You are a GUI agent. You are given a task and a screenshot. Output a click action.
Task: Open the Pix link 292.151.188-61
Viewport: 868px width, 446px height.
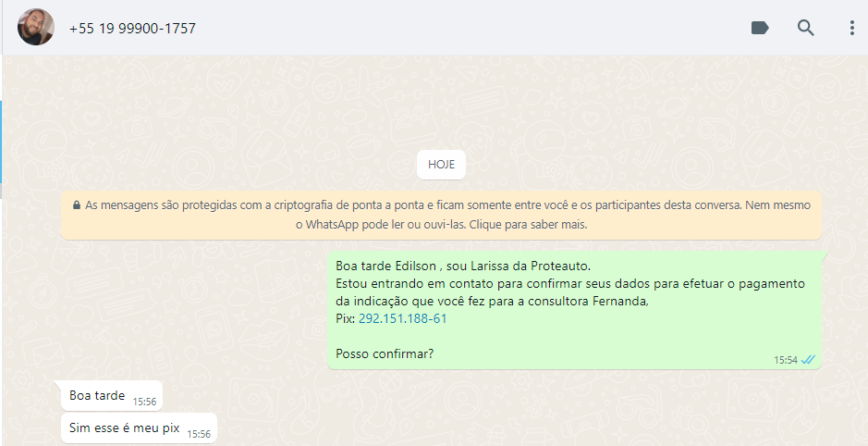402,318
